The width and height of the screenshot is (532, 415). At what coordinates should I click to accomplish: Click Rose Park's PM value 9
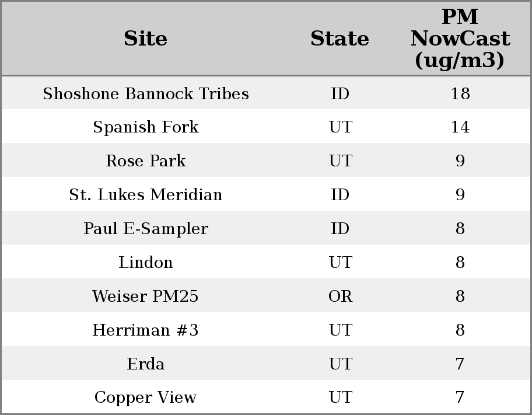click(x=460, y=161)
